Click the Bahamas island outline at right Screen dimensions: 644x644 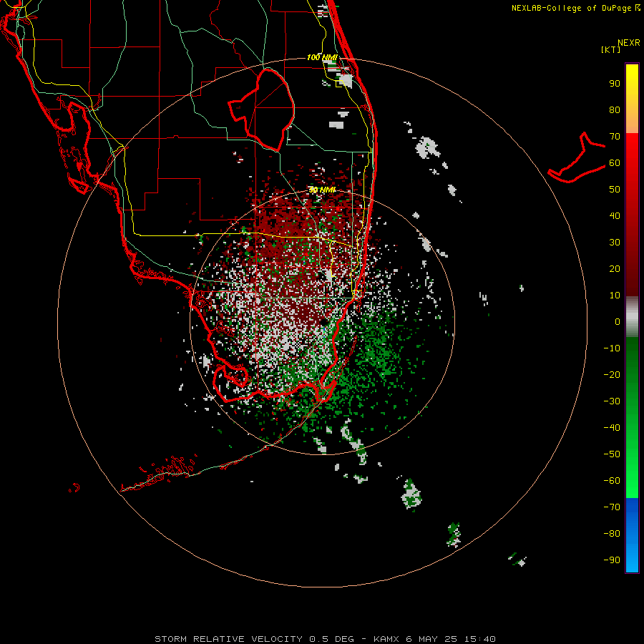coord(577,157)
